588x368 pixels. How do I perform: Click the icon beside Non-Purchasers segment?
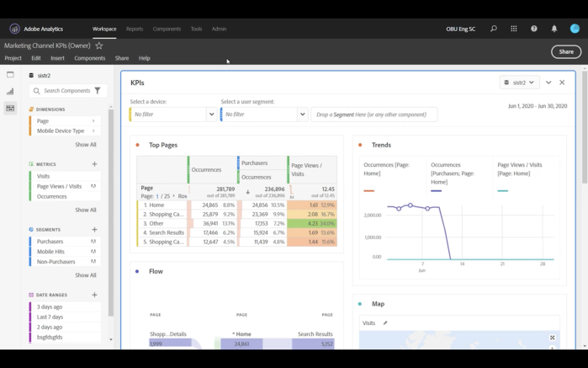coord(93,262)
